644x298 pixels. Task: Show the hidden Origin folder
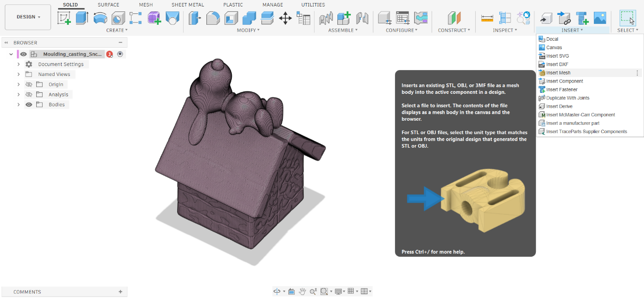pos(29,84)
